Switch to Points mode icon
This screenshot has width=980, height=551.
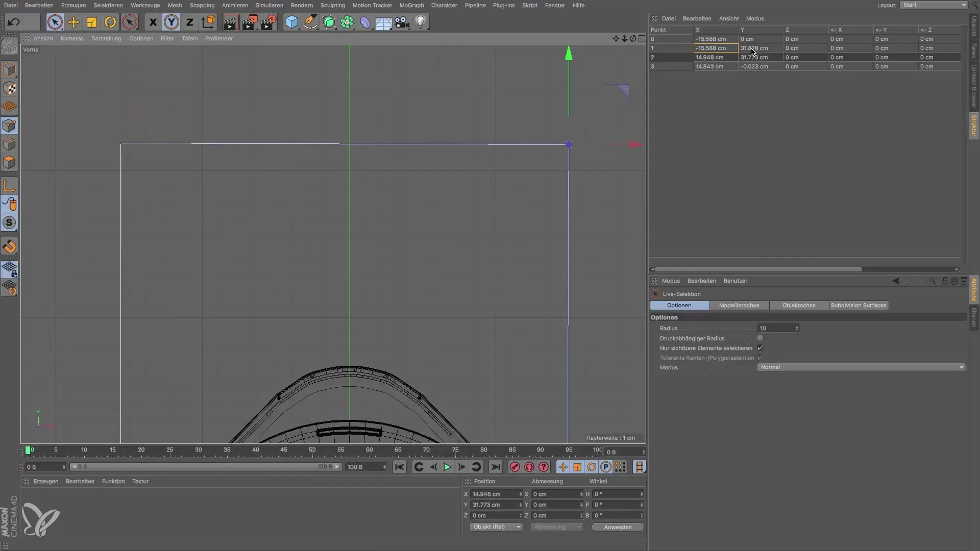pos(10,126)
